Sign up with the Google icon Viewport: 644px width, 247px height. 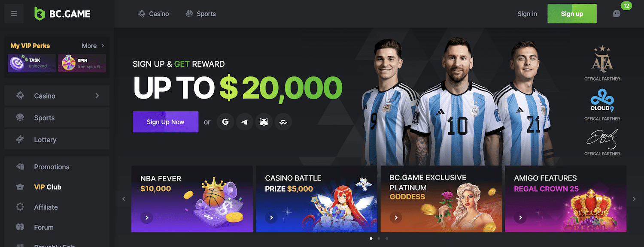(x=225, y=122)
